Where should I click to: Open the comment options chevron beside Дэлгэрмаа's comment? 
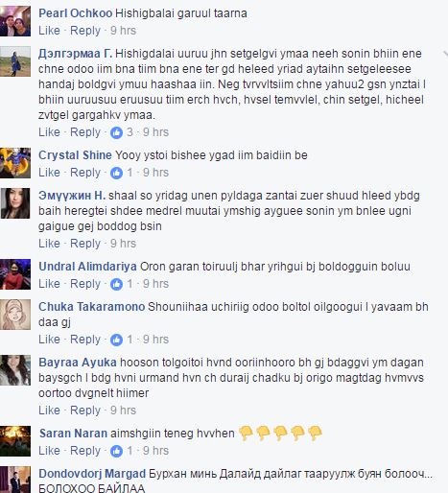tap(445, 54)
